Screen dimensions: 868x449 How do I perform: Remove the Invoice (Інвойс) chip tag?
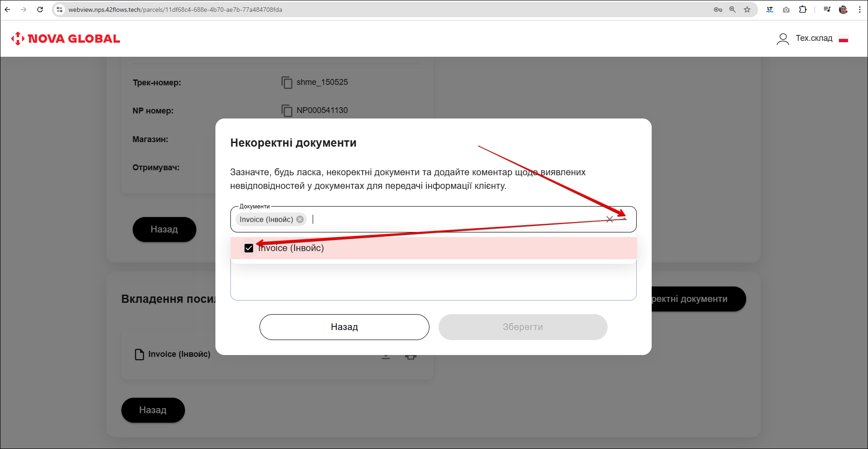(x=300, y=219)
